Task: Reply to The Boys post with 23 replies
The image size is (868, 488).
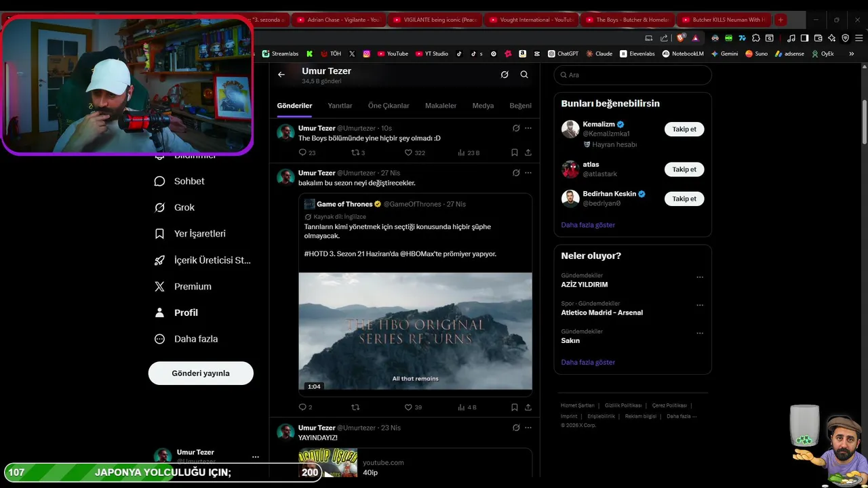Action: [307, 152]
